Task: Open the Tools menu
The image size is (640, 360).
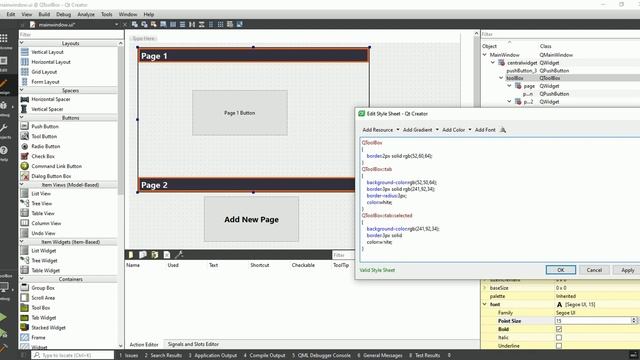Action: [107, 14]
